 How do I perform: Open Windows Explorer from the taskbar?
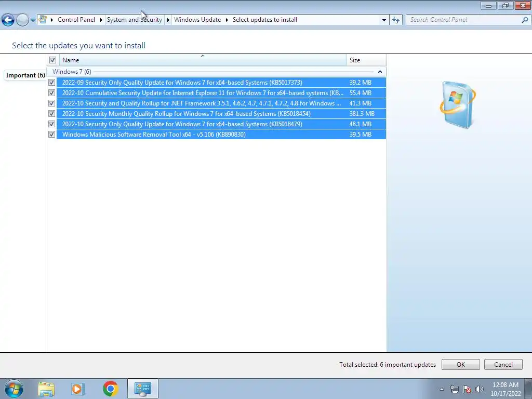tap(46, 389)
